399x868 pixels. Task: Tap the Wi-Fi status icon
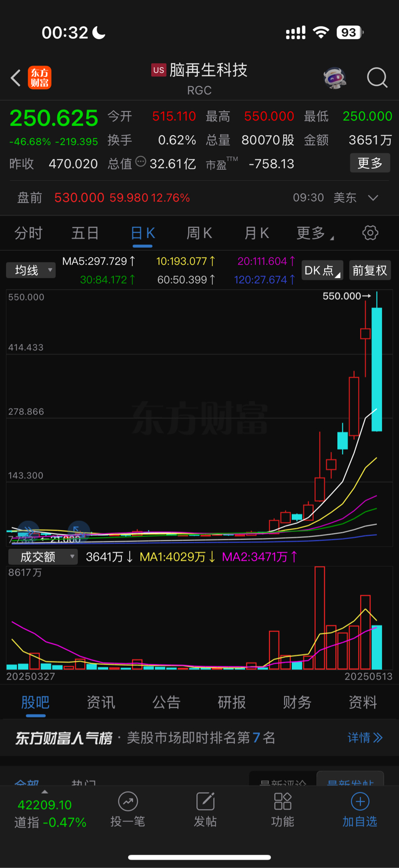[x=321, y=33]
